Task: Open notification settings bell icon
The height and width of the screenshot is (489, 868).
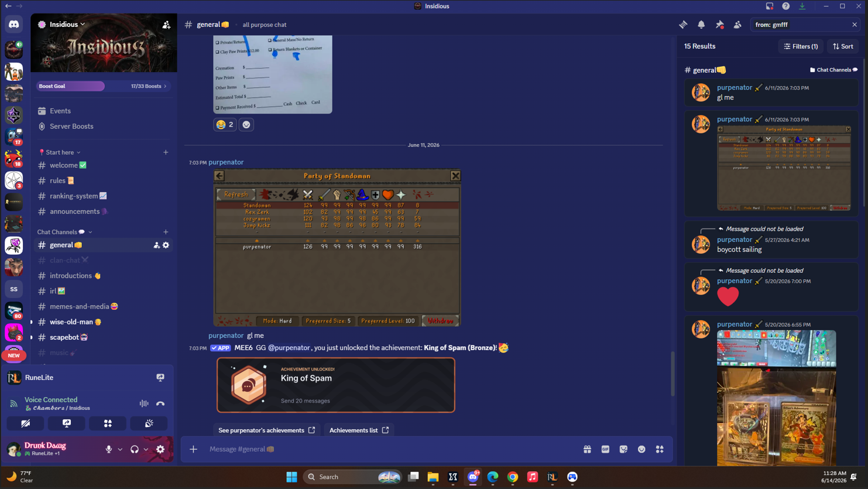Action: click(701, 25)
